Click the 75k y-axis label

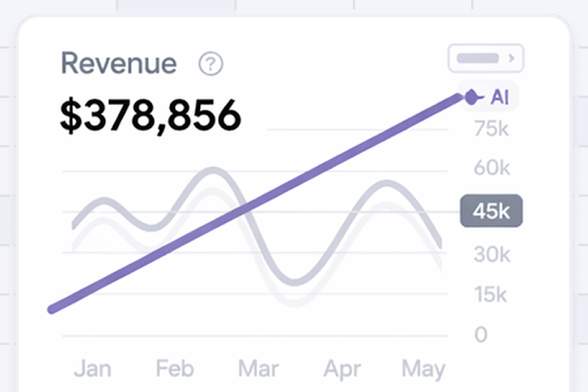491,129
